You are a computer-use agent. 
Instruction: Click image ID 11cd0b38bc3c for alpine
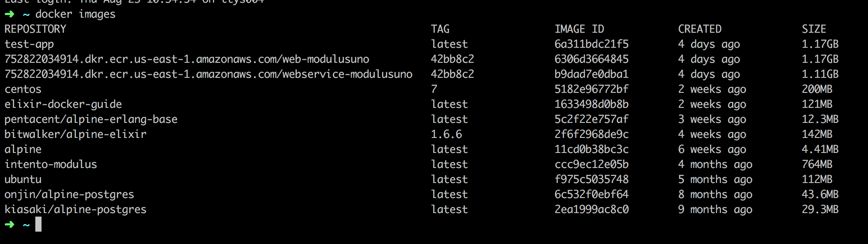point(592,149)
